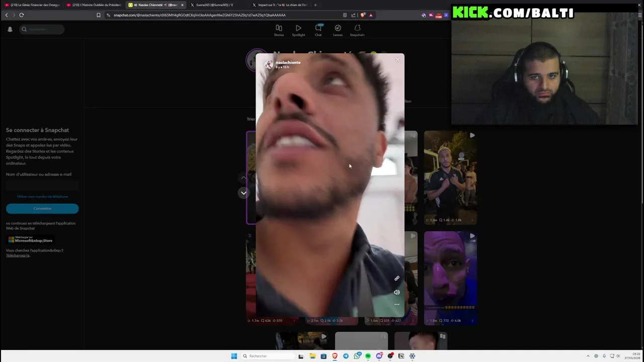Click the volume tray icon
This screenshot has width=644, height=362.
[x=618, y=356]
